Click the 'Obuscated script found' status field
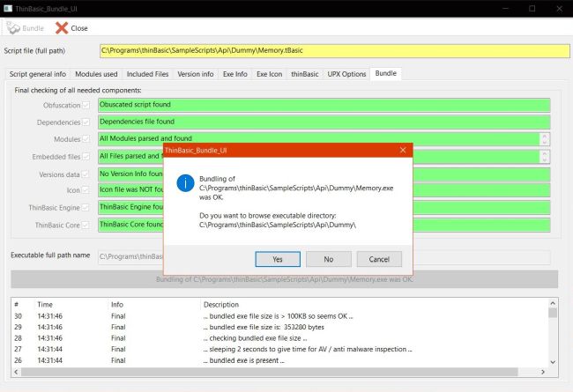The width and height of the screenshot is (573, 392). [324, 105]
